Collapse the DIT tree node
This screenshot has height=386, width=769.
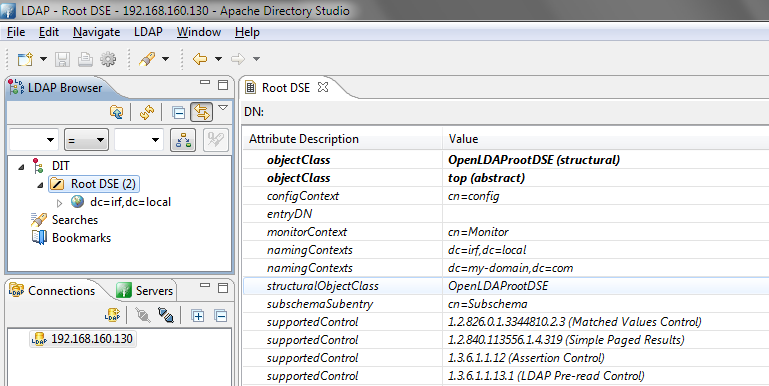coord(21,167)
